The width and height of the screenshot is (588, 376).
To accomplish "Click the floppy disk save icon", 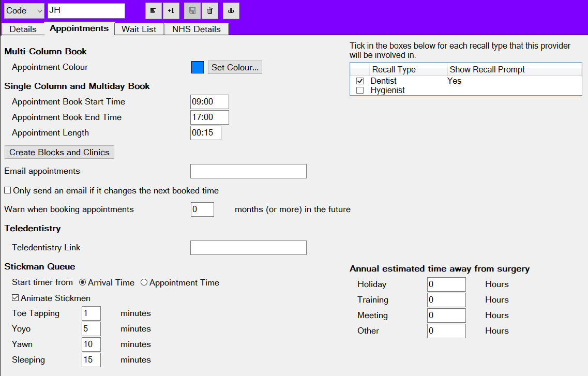I will 192,11.
